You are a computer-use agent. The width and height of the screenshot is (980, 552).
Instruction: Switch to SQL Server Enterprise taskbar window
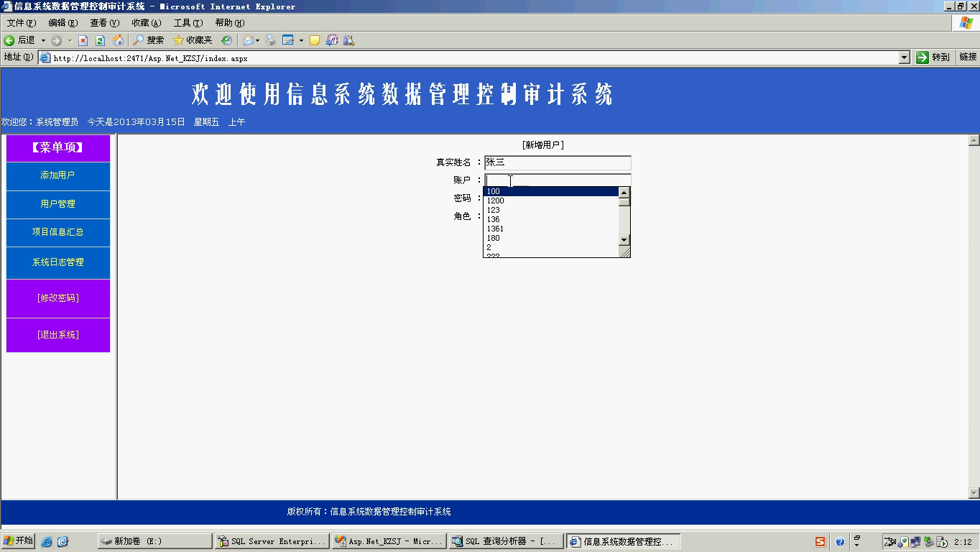pos(272,541)
